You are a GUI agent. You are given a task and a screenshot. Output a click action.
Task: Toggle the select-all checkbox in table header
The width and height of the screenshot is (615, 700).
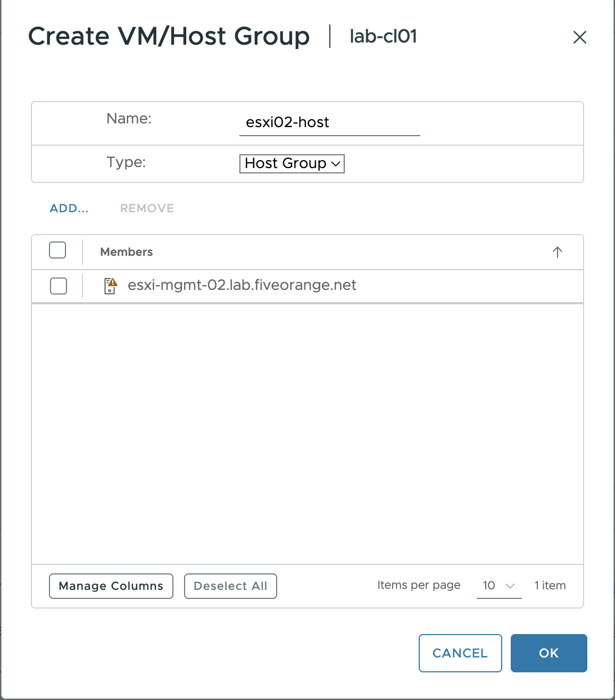57,250
